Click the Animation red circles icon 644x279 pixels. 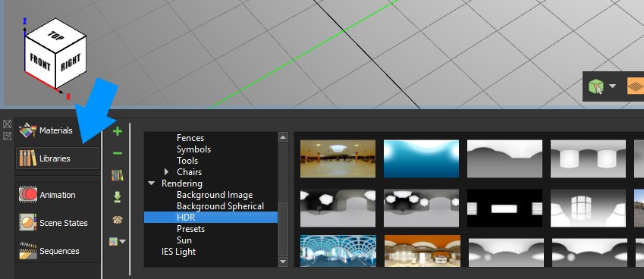point(27,195)
